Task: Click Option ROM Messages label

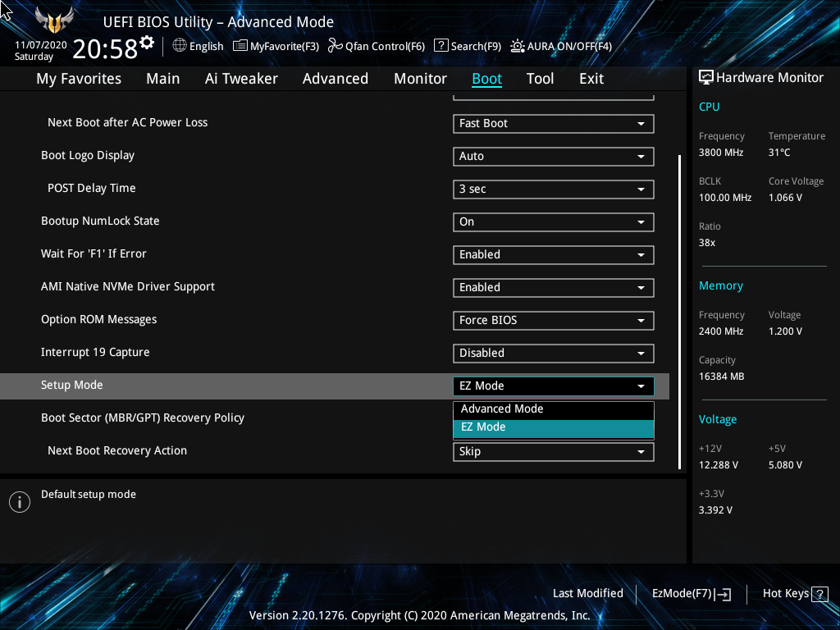Action: point(99,320)
